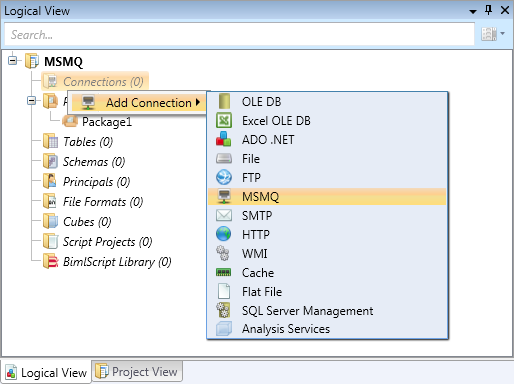This screenshot has width=514, height=384.
Task: Select ADO .NET from the submenu
Action: 327,139
